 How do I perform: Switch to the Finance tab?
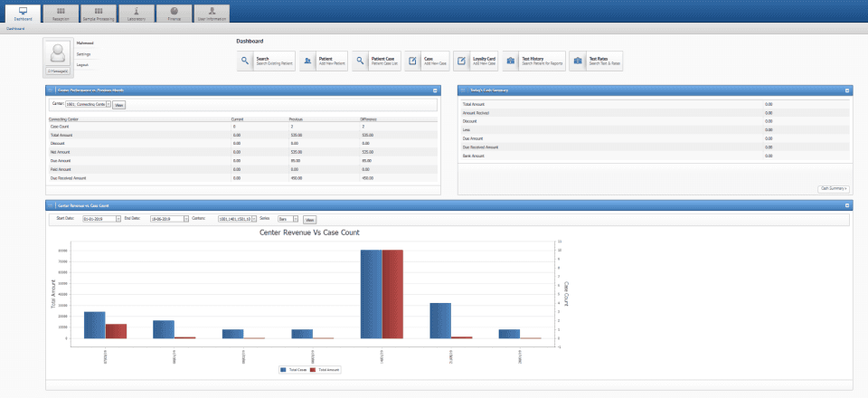pyautogui.click(x=174, y=14)
